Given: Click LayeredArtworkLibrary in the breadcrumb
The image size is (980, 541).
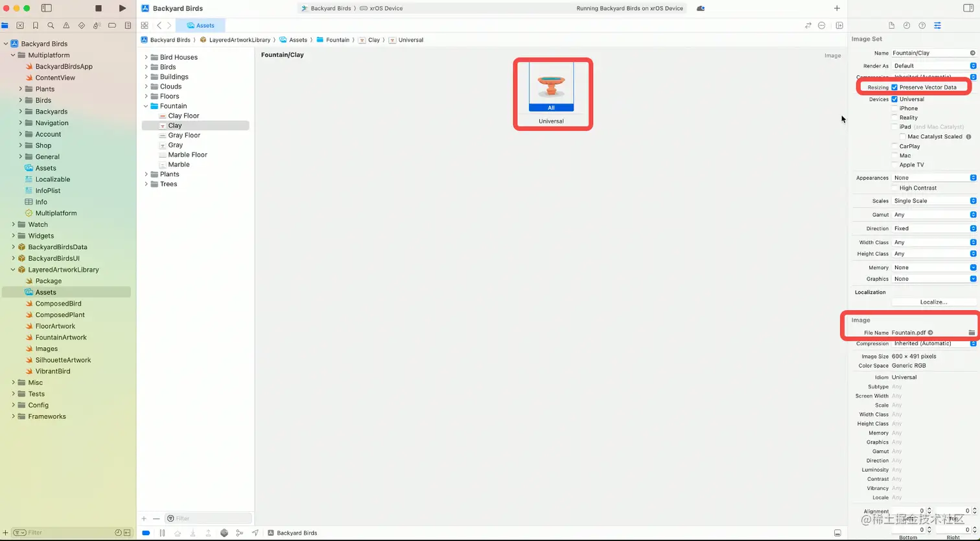Looking at the screenshot, I should coord(235,40).
